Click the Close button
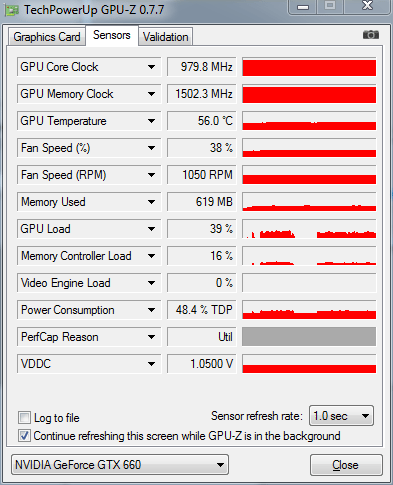Screen dimensions: 393x485 coord(346,465)
